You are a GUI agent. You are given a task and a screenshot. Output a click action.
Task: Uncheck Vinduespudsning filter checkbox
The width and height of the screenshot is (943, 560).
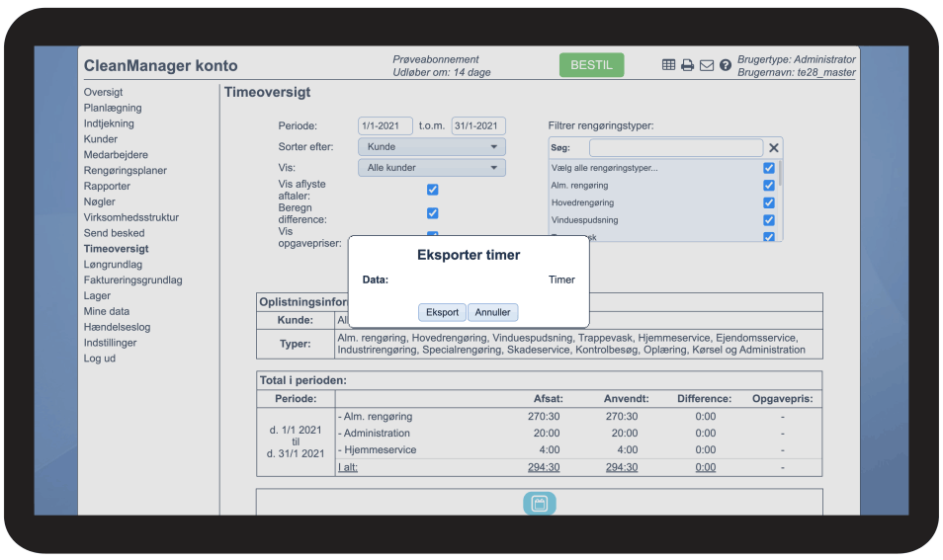(x=769, y=220)
